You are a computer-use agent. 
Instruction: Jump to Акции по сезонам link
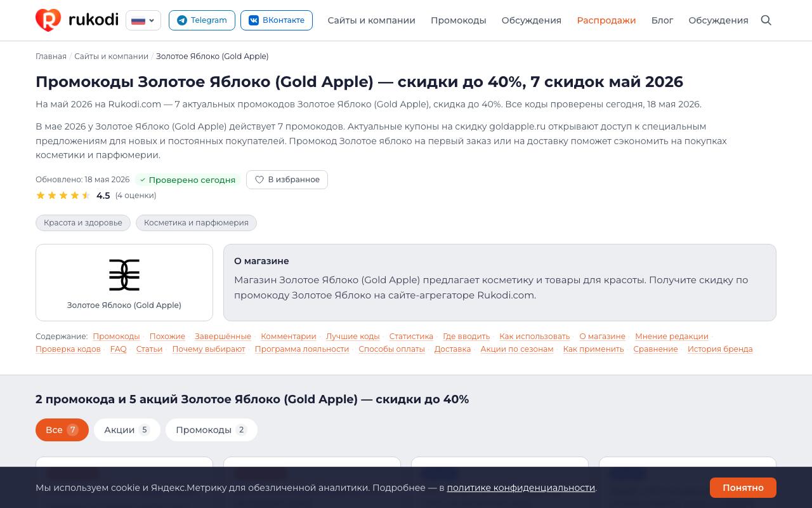click(x=517, y=349)
